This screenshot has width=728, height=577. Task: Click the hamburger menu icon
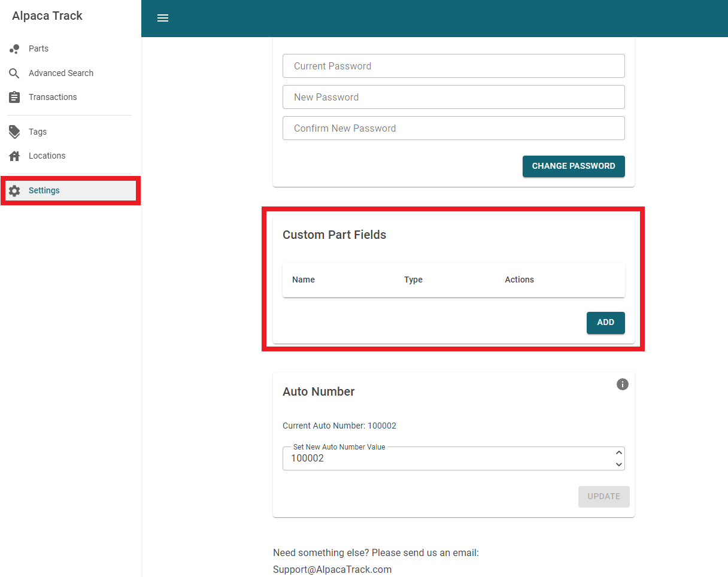point(163,18)
